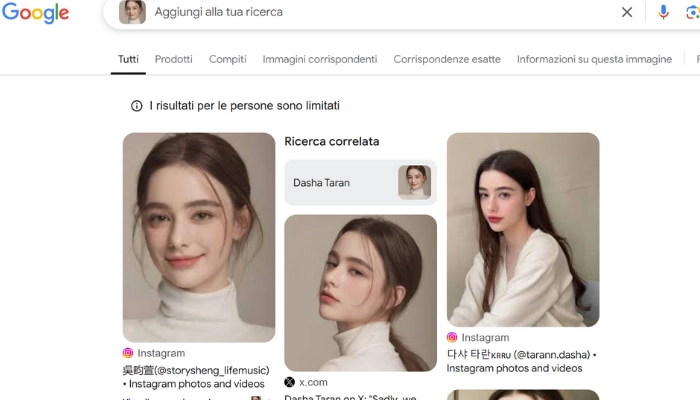Viewport: 700px width, 400px height.
Task: Switch to the Compiti tab
Action: [x=228, y=59]
